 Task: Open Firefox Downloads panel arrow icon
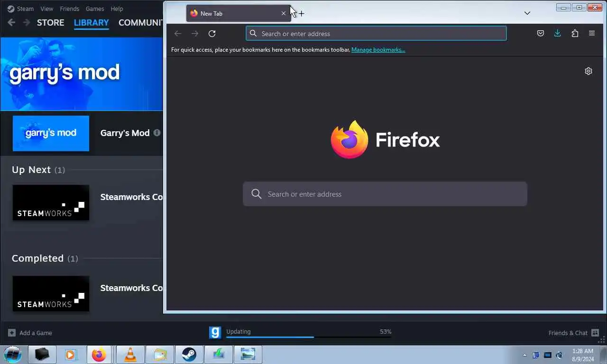pos(558,34)
